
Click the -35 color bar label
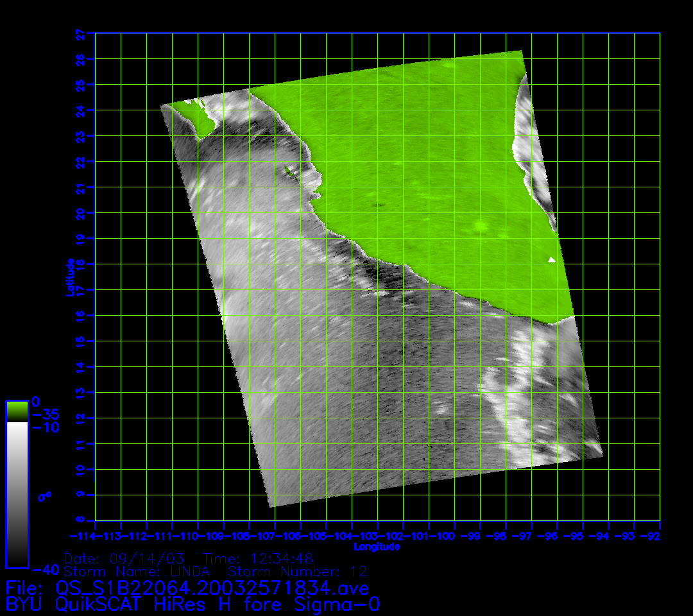(46, 415)
